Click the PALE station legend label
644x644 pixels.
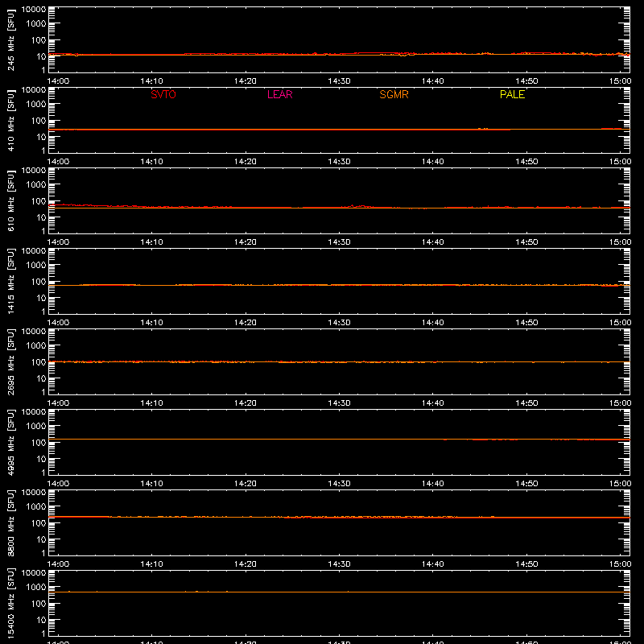(512, 94)
